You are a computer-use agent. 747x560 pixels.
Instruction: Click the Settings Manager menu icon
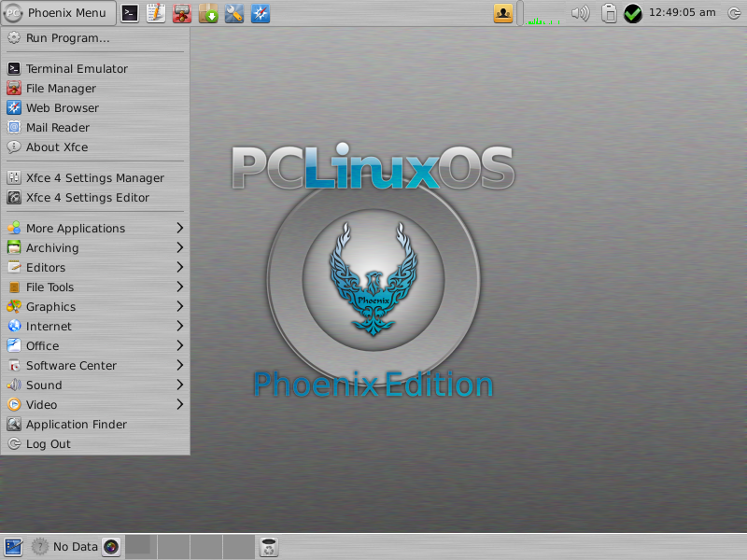(14, 177)
